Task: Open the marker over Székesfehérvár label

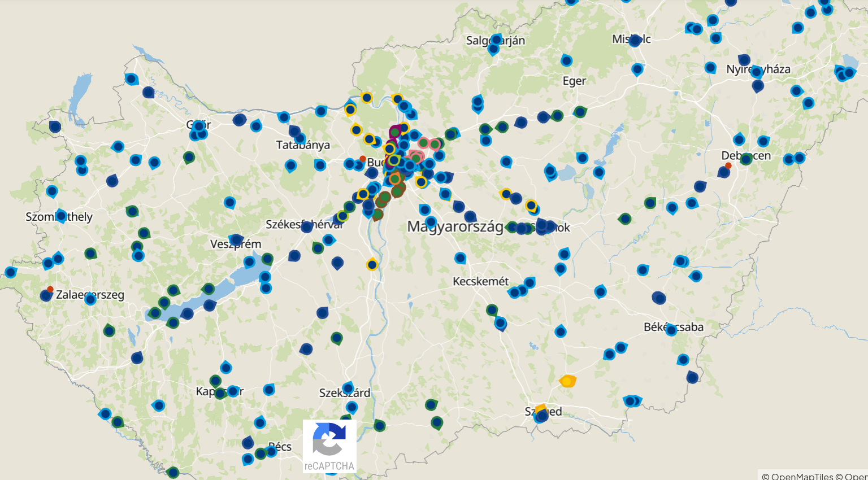Action: point(307,227)
